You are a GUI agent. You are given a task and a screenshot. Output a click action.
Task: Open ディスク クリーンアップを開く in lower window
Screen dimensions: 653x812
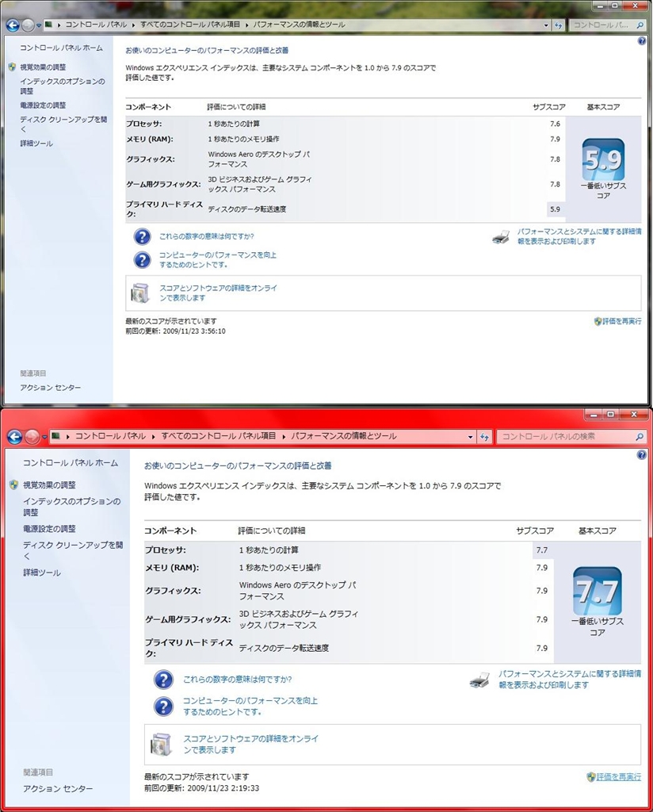coord(73,550)
